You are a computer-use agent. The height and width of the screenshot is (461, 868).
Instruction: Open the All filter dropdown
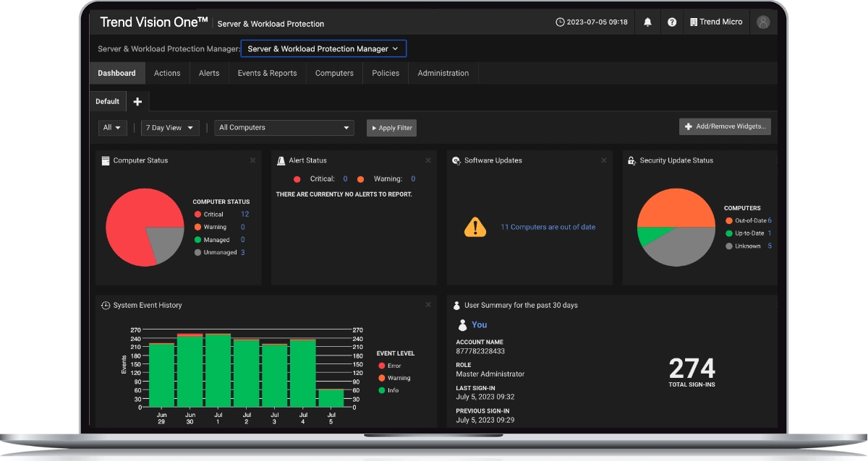[113, 128]
